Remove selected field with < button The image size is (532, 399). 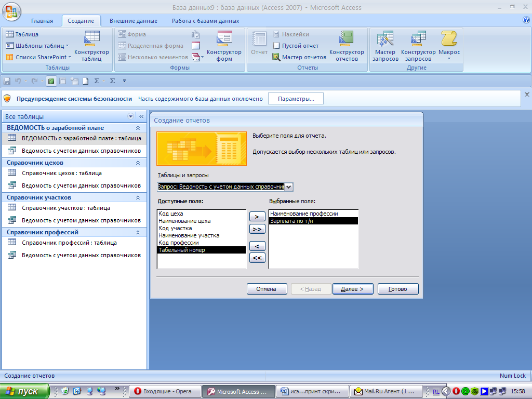[x=257, y=246]
